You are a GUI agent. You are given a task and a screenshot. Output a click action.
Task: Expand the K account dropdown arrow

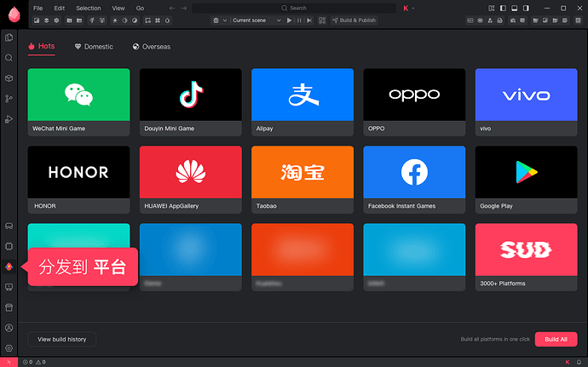coord(413,9)
